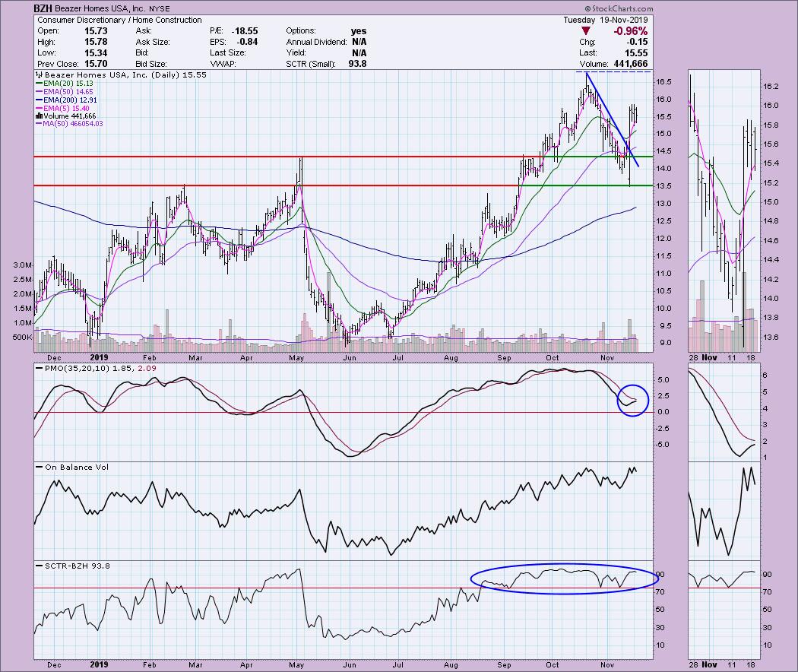The height and width of the screenshot is (672, 798).
Task: Click the Low value 15.34
Action: [96, 53]
